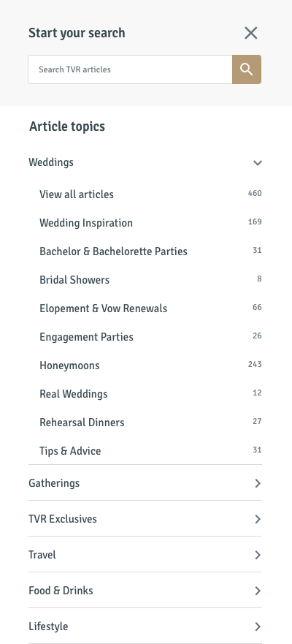Go to Engagement Parties articles
The width and height of the screenshot is (292, 644).
(86, 337)
